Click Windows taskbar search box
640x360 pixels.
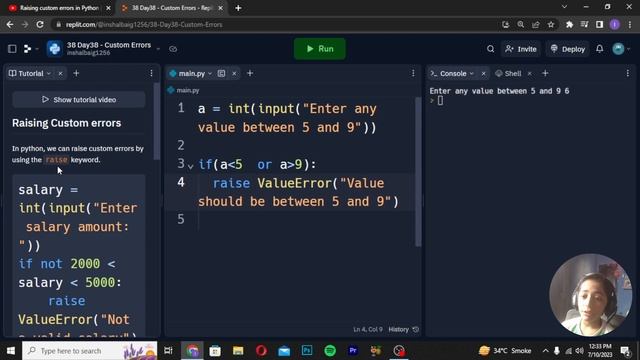tap(90, 351)
